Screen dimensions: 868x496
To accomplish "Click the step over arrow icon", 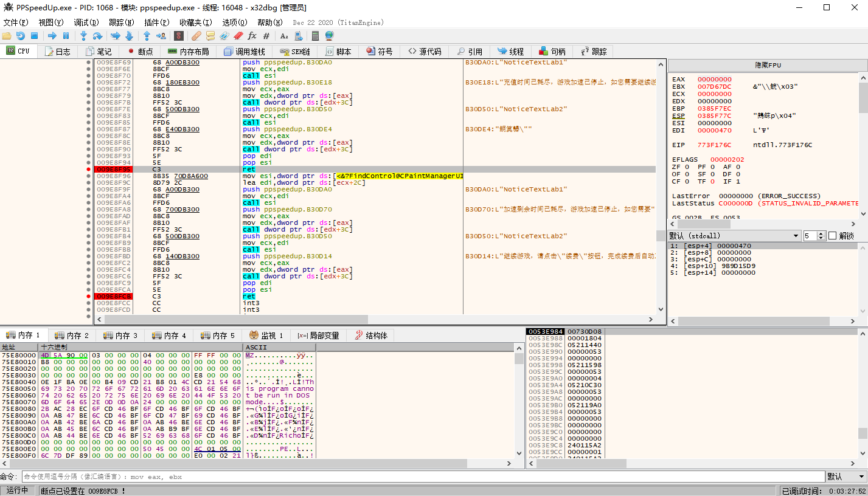I will pyautogui.click(x=98, y=36).
